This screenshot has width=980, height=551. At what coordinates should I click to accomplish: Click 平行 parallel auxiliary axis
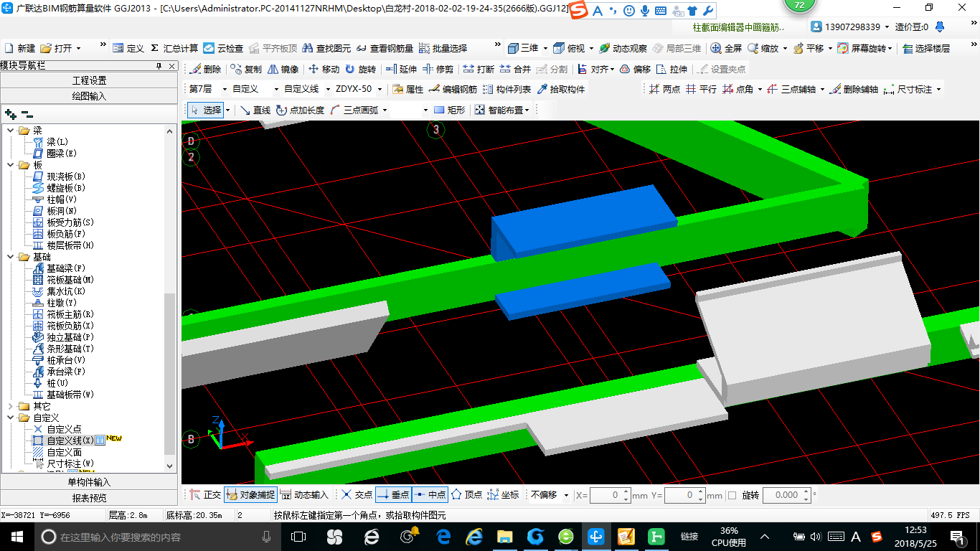(701, 89)
